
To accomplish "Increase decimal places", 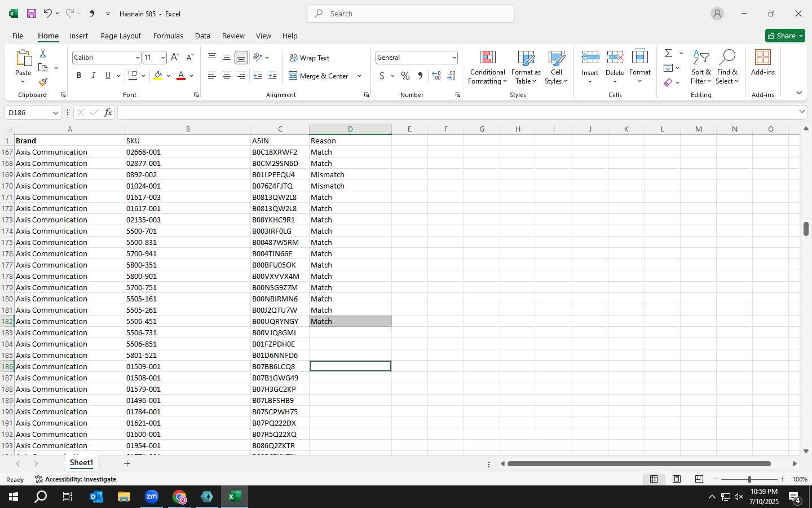I will 436,76.
